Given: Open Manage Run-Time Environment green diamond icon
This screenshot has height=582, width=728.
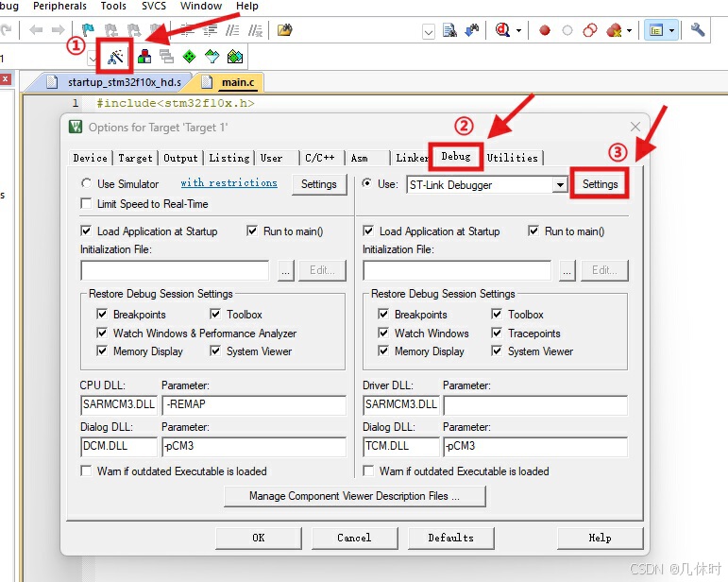Looking at the screenshot, I should [189, 57].
